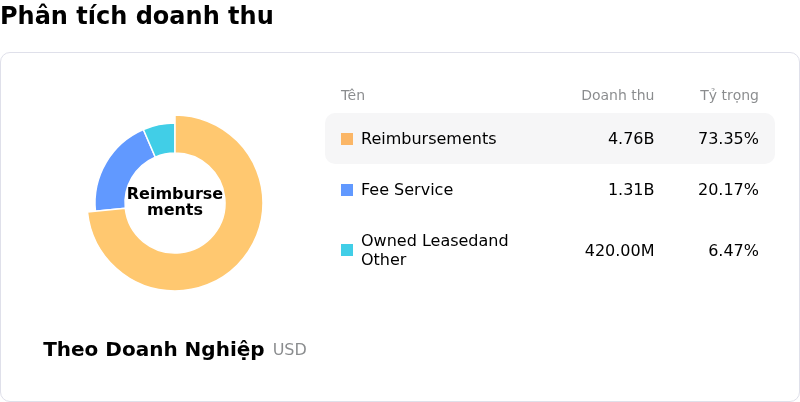Click the USD currency label
800x402 pixels.
[x=290, y=350]
